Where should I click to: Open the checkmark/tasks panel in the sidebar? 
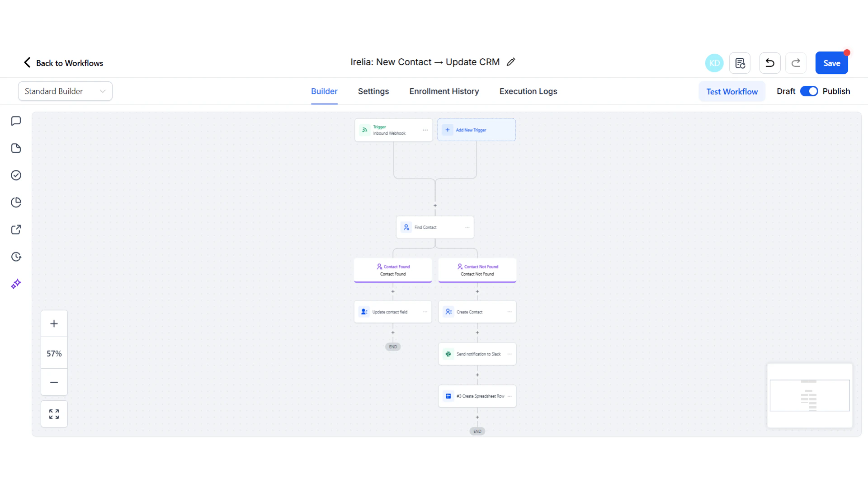[16, 175]
